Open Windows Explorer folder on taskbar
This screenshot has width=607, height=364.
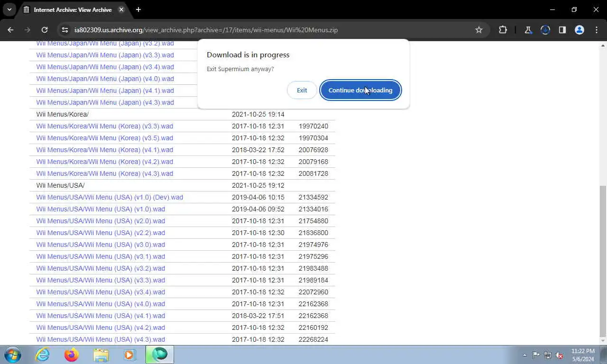(x=101, y=355)
